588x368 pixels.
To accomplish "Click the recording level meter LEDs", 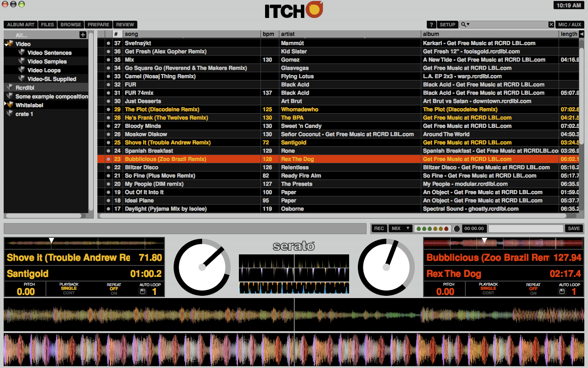I will [x=432, y=229].
